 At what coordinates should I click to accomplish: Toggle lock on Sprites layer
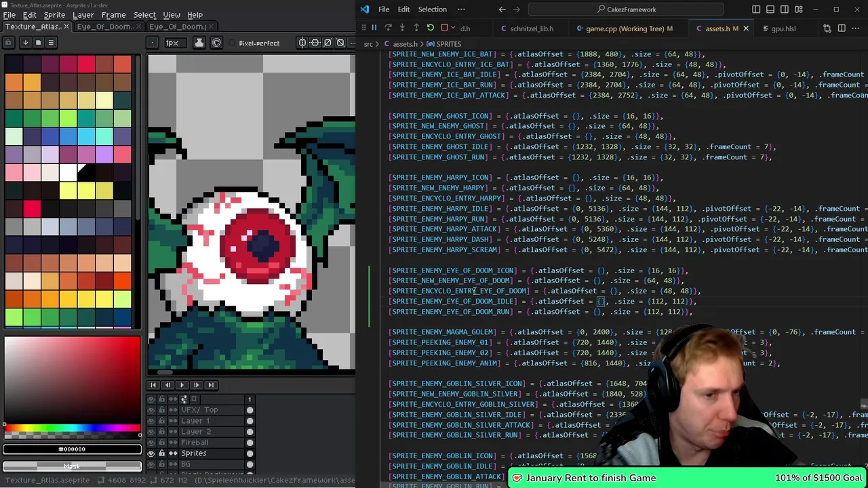click(x=161, y=453)
